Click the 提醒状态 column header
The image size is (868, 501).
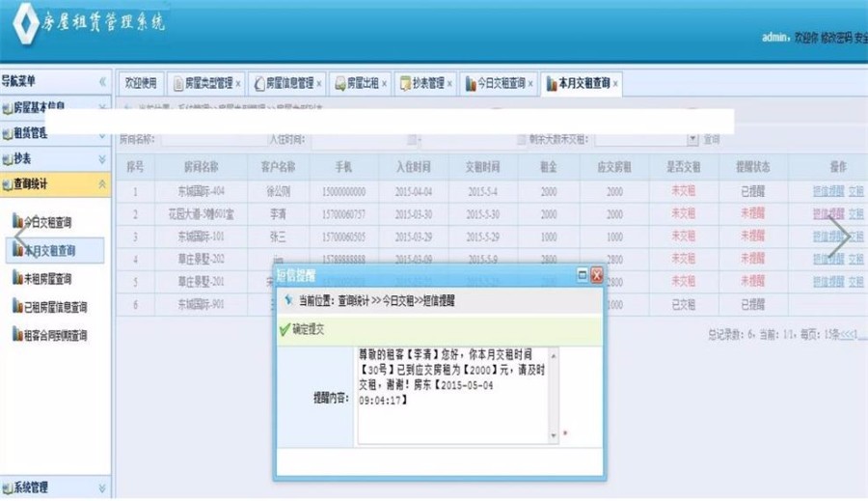tap(753, 167)
